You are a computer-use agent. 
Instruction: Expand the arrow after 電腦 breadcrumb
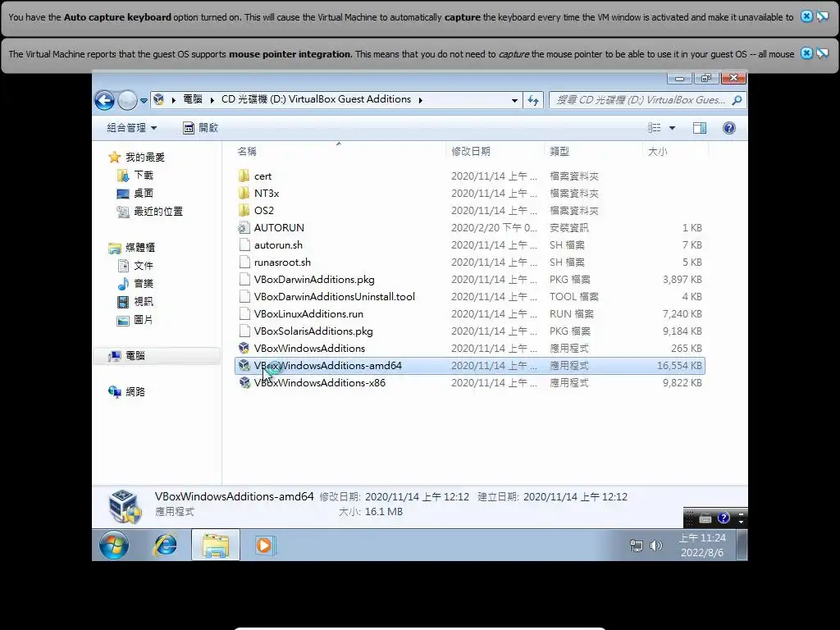(x=212, y=99)
